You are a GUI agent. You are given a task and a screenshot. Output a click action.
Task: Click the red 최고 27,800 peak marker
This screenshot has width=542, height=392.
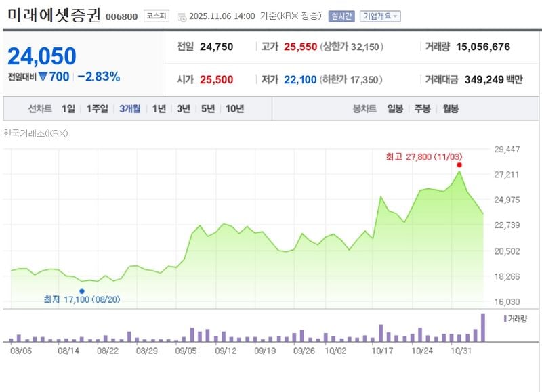pyautogui.click(x=459, y=165)
